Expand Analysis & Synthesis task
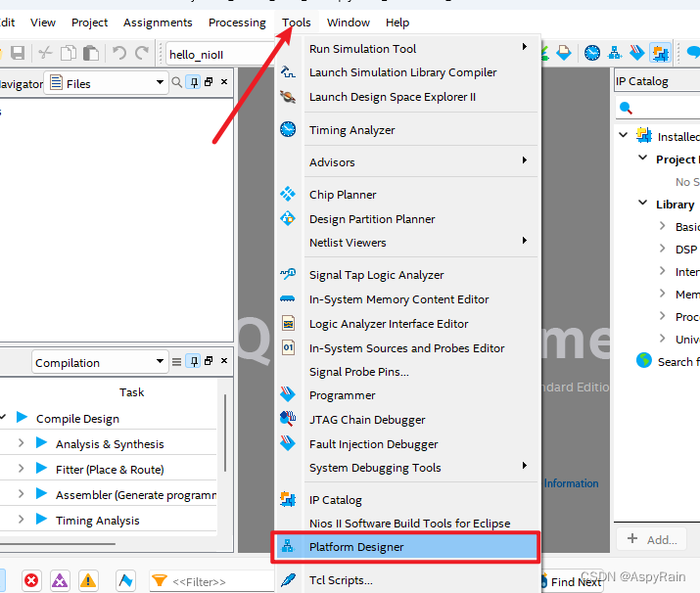700x593 pixels. click(21, 443)
